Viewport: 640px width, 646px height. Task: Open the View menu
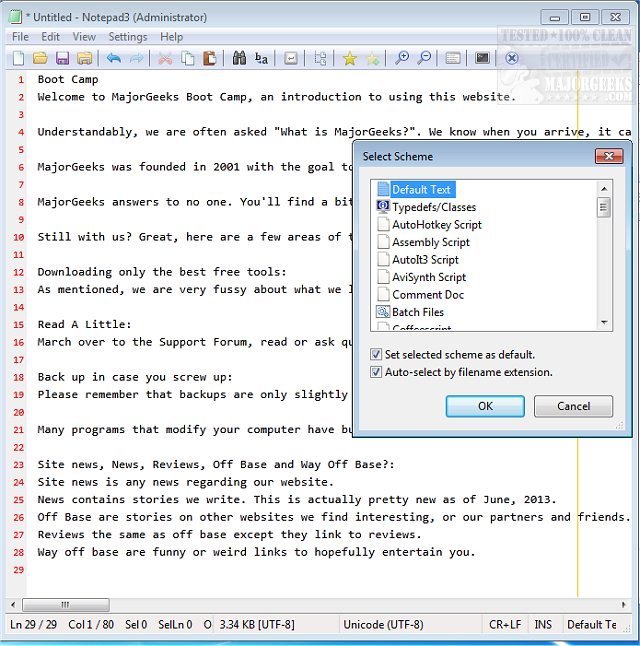coord(84,37)
